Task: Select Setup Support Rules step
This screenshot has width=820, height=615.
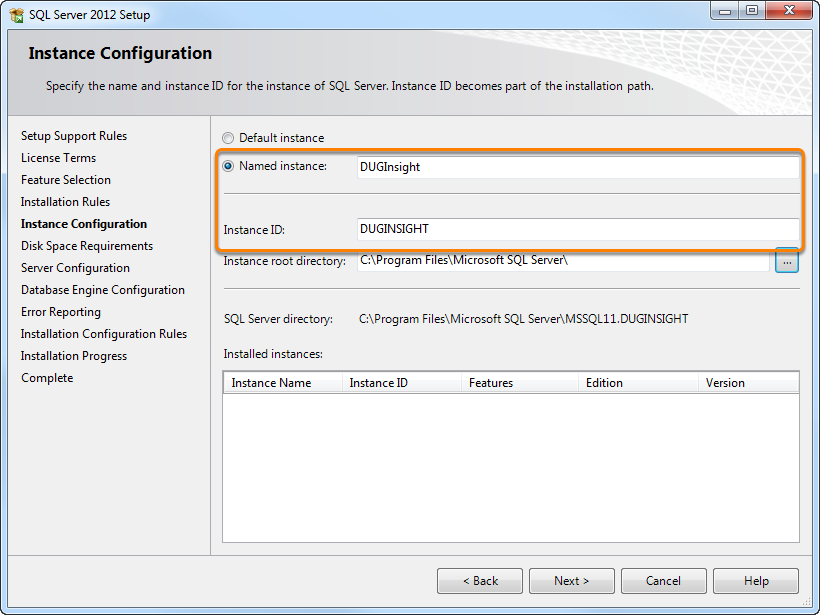Action: (x=74, y=136)
